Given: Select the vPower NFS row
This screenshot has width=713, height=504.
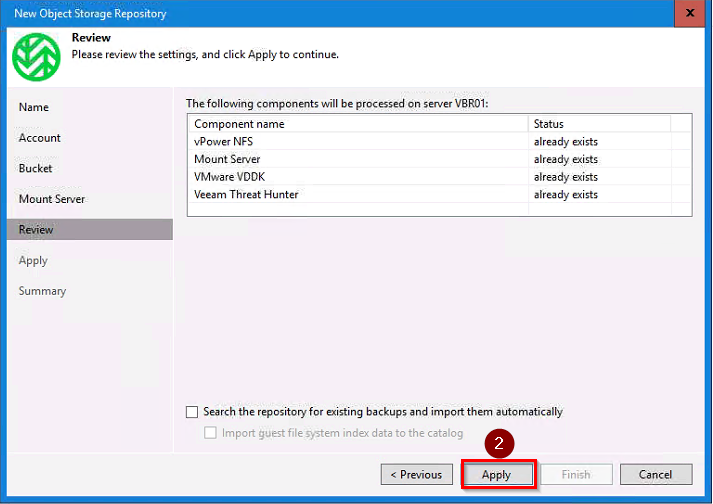Looking at the screenshot, I should pos(440,141).
